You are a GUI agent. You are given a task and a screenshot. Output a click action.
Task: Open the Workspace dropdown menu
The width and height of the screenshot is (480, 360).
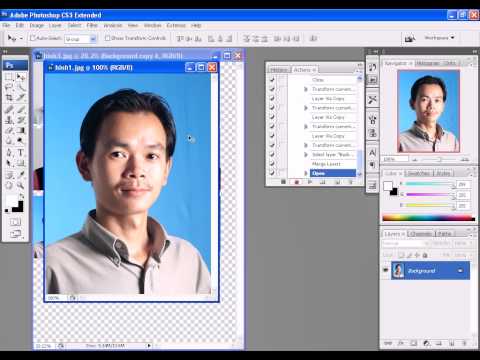coord(439,38)
